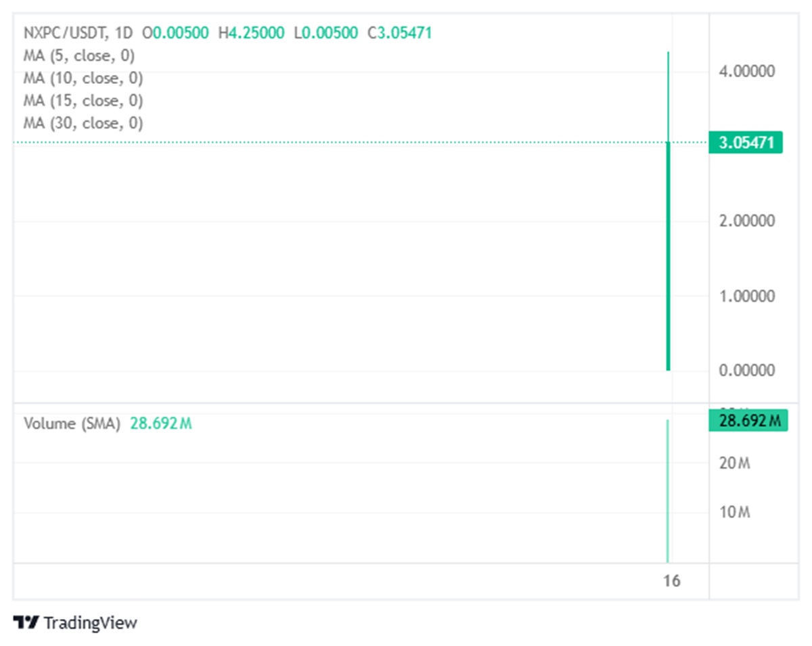Viewport: 812px width, 646px height.
Task: Click the H4.25000 high value in header
Action: pyautogui.click(x=251, y=32)
